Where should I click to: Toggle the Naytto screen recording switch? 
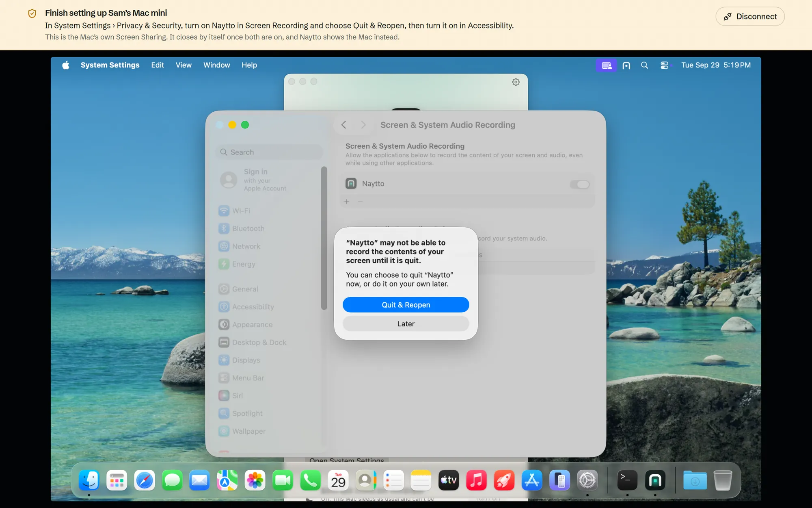579,184
